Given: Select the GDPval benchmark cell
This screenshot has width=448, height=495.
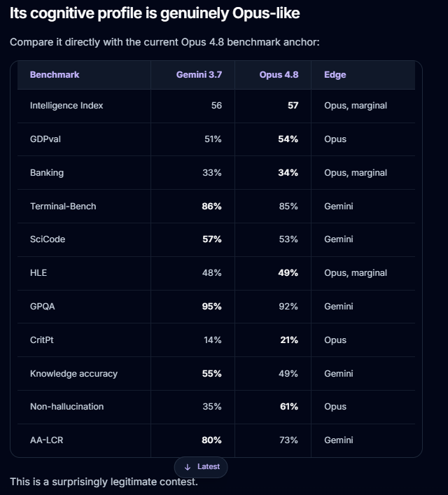Looking at the screenshot, I should [x=45, y=139].
